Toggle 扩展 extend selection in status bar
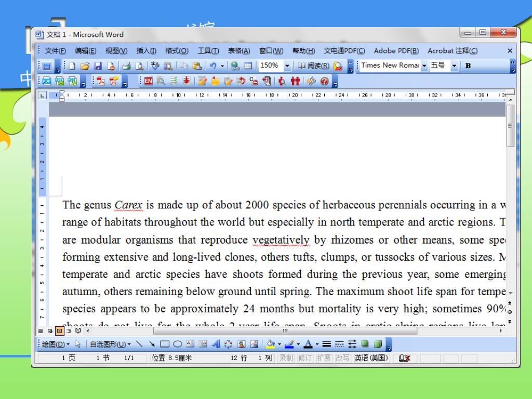Screen dimensions: 532x399 tap(323, 358)
